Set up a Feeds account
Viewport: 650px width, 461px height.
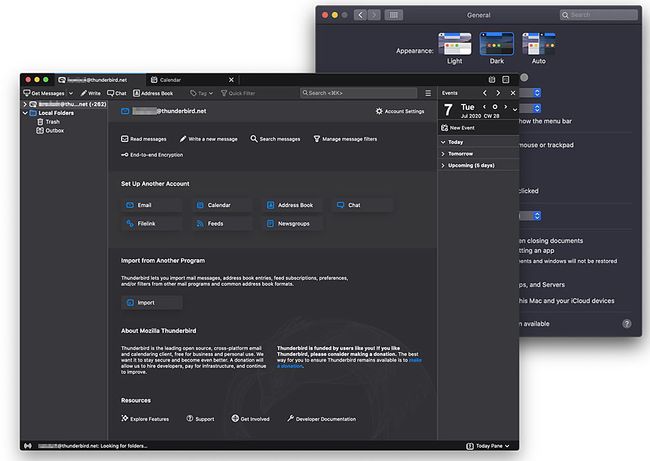[222, 223]
